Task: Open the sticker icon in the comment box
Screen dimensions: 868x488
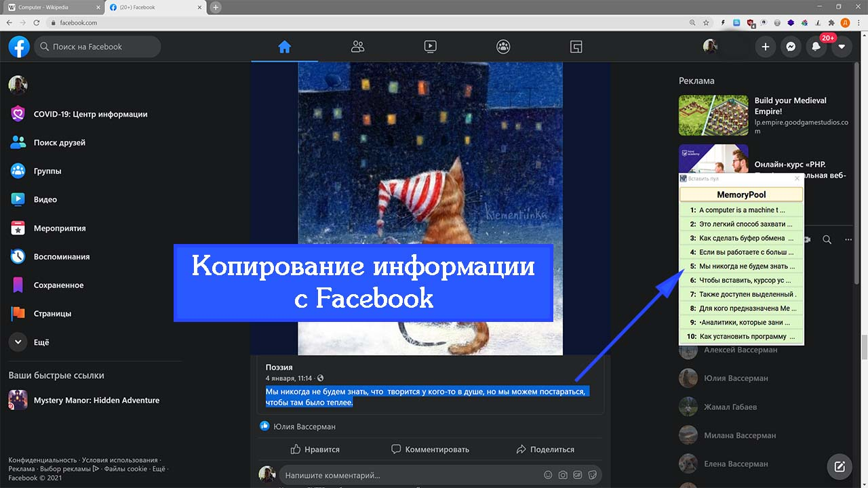Action: [x=593, y=475]
